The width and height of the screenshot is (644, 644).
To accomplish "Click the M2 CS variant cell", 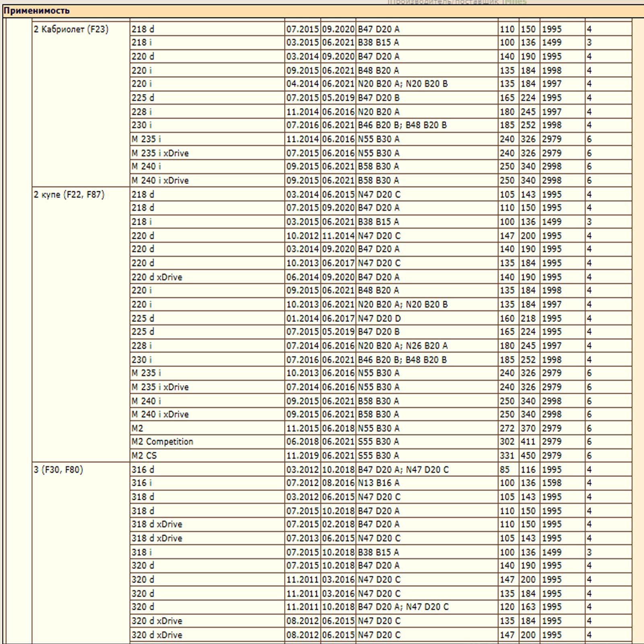I will 144,456.
